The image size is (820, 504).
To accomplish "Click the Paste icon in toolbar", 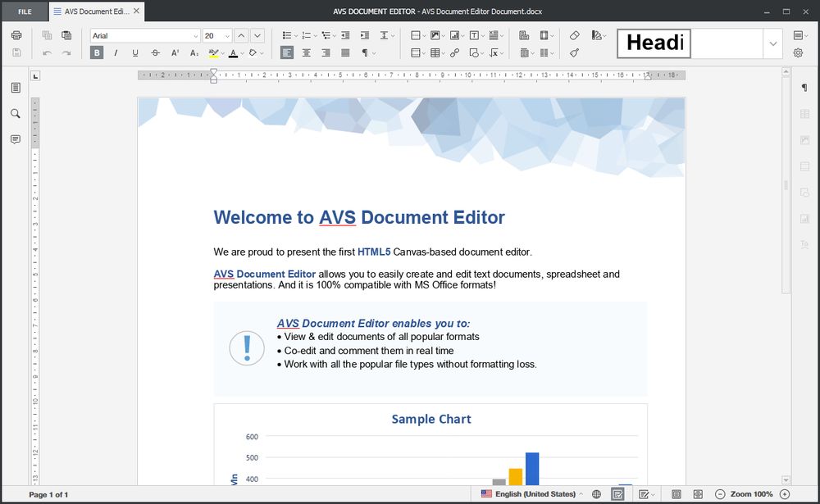I will [66, 35].
